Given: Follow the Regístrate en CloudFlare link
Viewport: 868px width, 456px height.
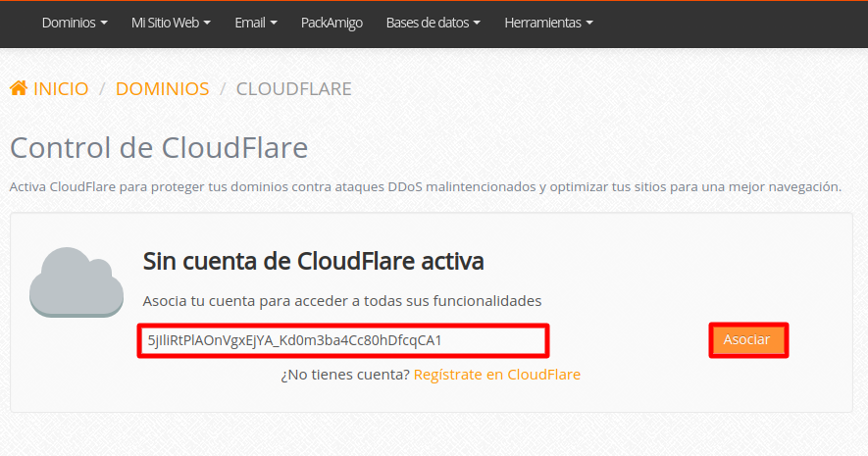Looking at the screenshot, I should (x=497, y=375).
